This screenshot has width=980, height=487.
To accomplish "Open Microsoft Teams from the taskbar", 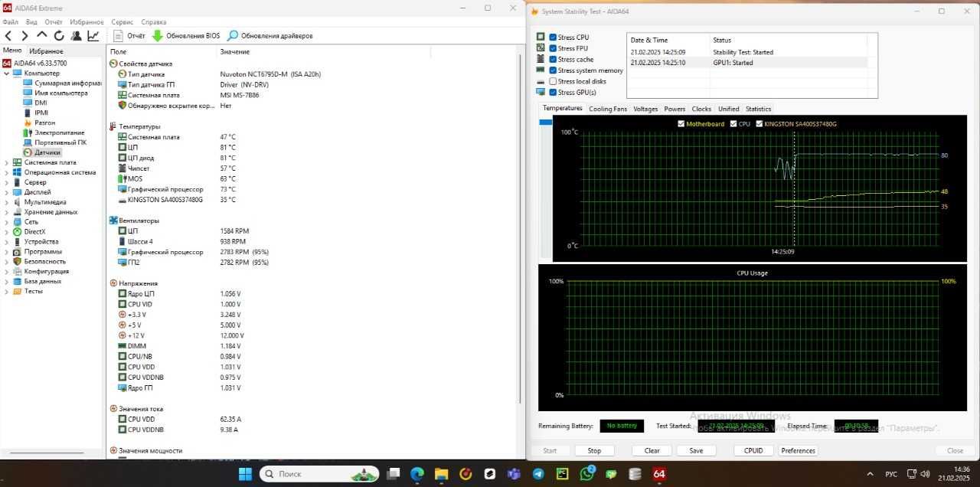I will pyautogui.click(x=514, y=474).
